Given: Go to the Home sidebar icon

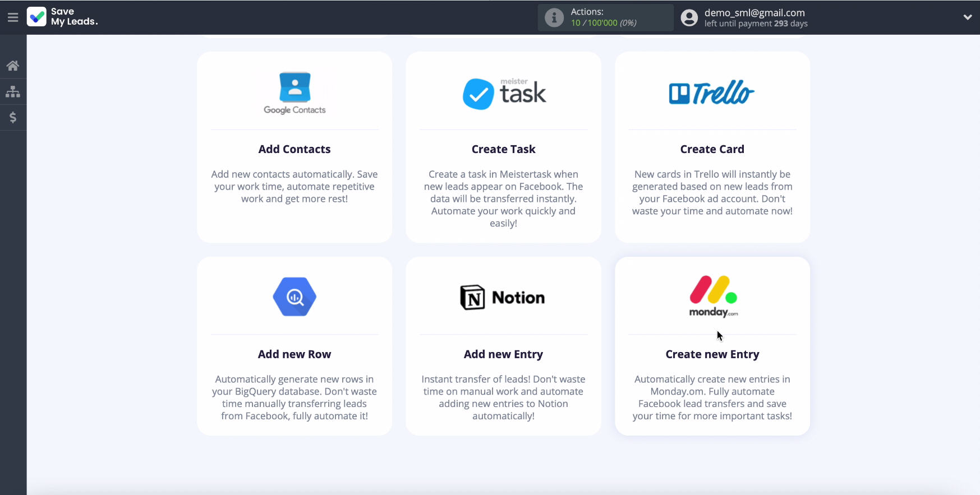Looking at the screenshot, I should coord(13,66).
